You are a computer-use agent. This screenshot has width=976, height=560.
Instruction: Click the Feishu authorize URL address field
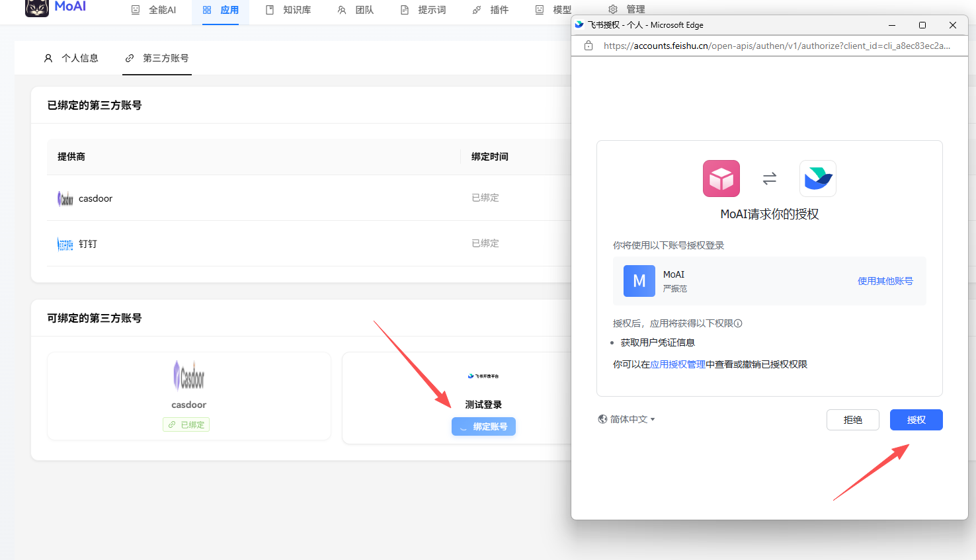(x=776, y=46)
